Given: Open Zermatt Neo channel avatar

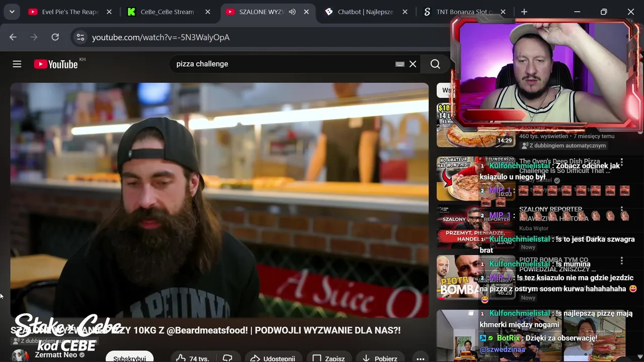Looking at the screenshot, I should [20, 356].
